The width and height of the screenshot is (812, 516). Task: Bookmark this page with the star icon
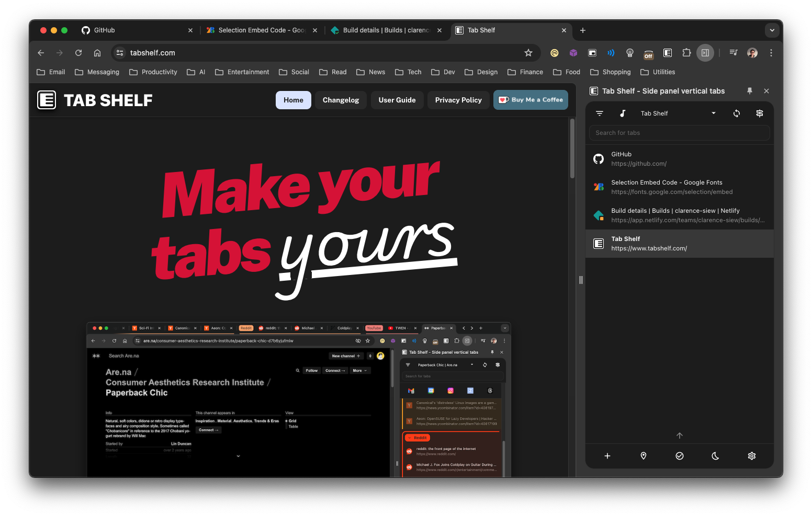coord(528,53)
